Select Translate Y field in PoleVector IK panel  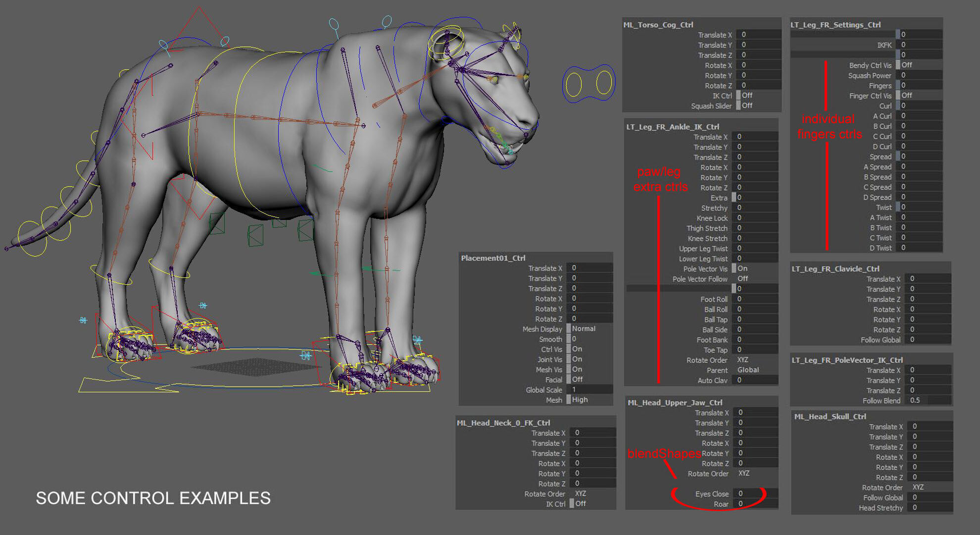click(928, 380)
